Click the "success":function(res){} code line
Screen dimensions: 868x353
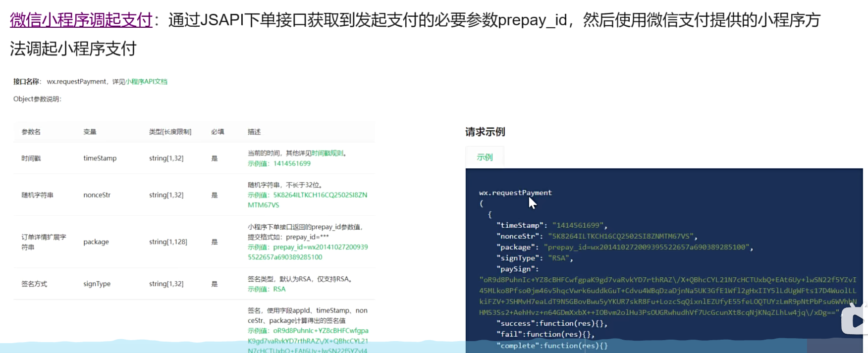(x=552, y=323)
